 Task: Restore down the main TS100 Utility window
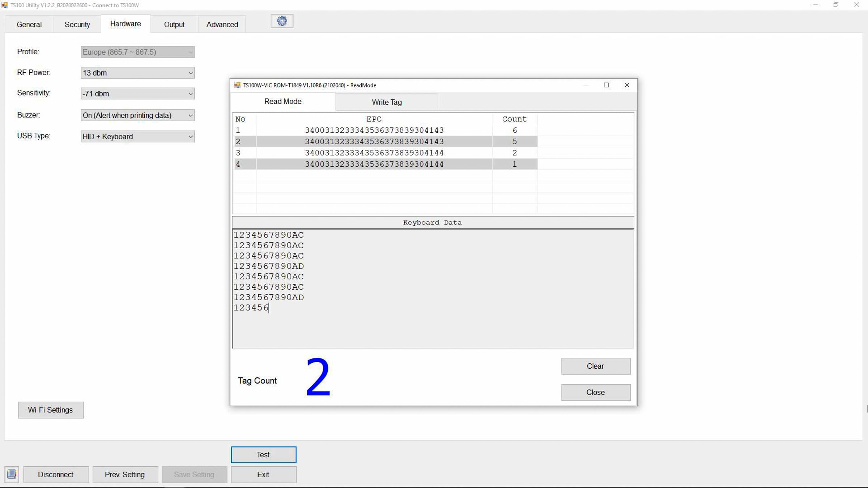point(836,5)
